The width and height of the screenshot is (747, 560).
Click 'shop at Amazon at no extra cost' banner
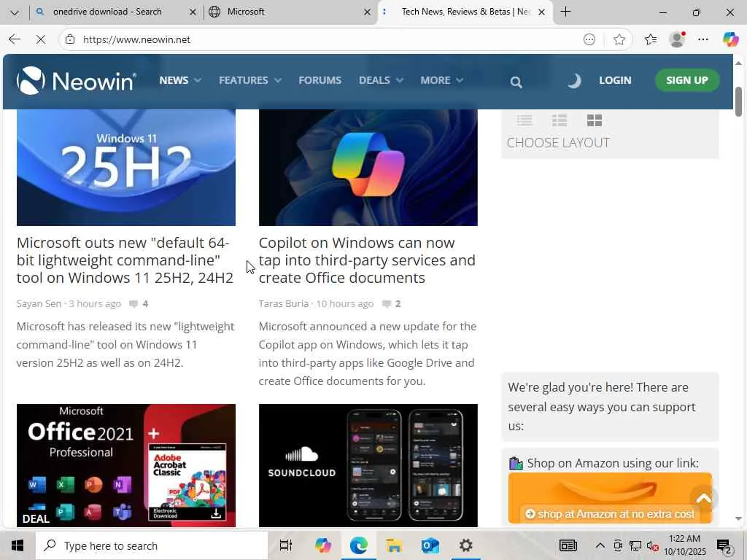coord(610,497)
